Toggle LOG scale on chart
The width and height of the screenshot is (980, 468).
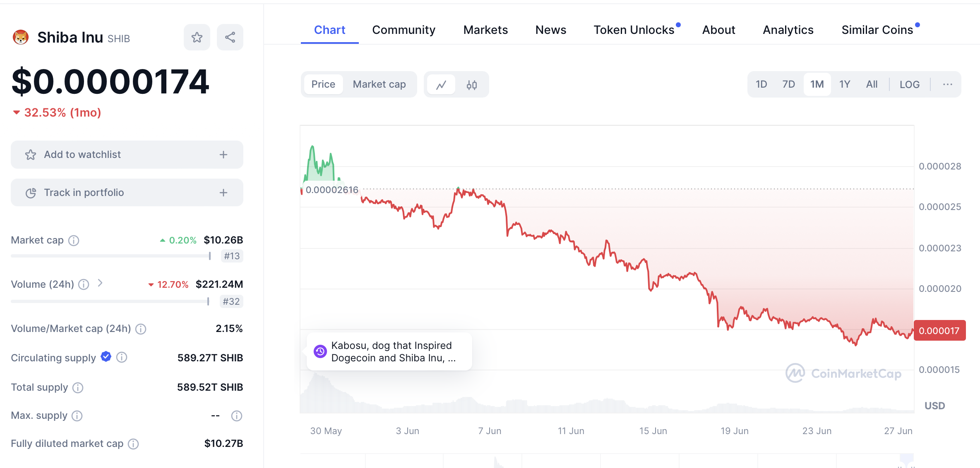coord(909,85)
